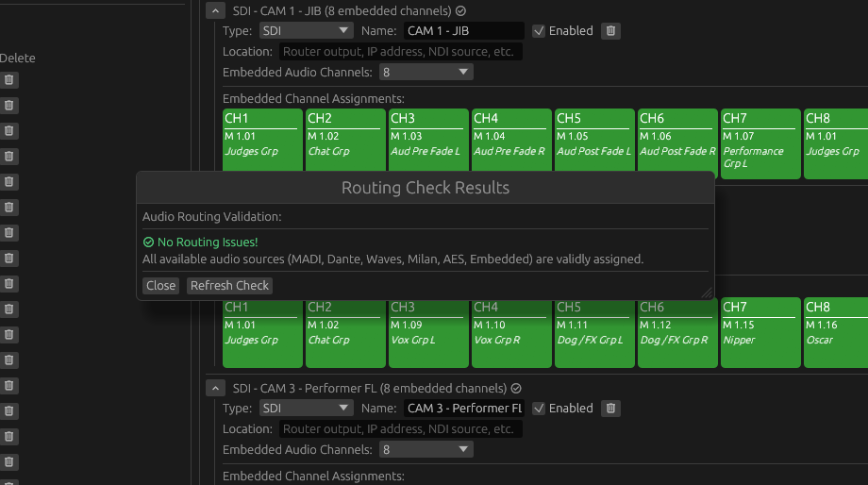Open the Embedded Audio Channels dropdown for CAM 1

[x=426, y=73]
